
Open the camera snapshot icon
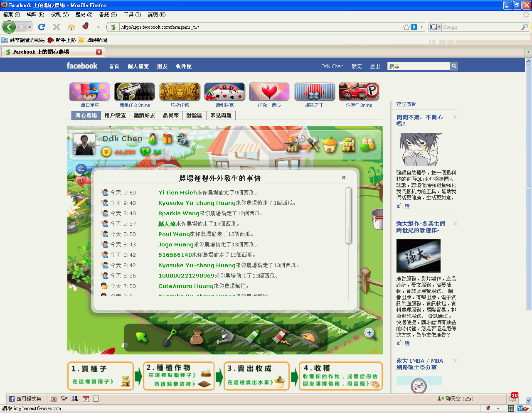(183, 139)
